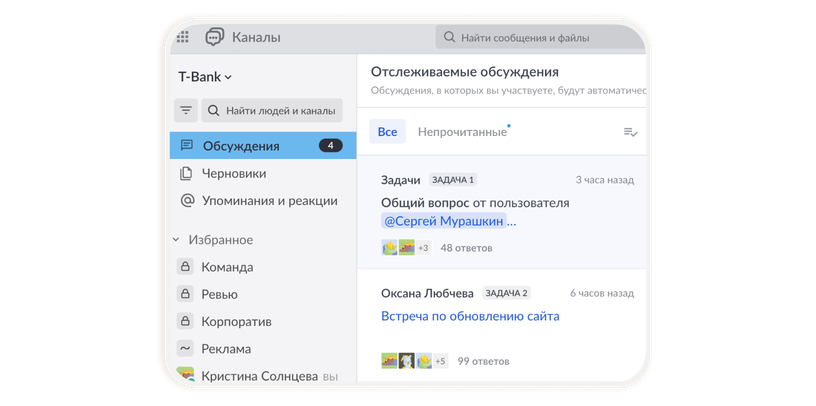This screenshot has height=406, width=816.
Task: Open Встреча по обновлению сайта link
Action: (x=470, y=316)
